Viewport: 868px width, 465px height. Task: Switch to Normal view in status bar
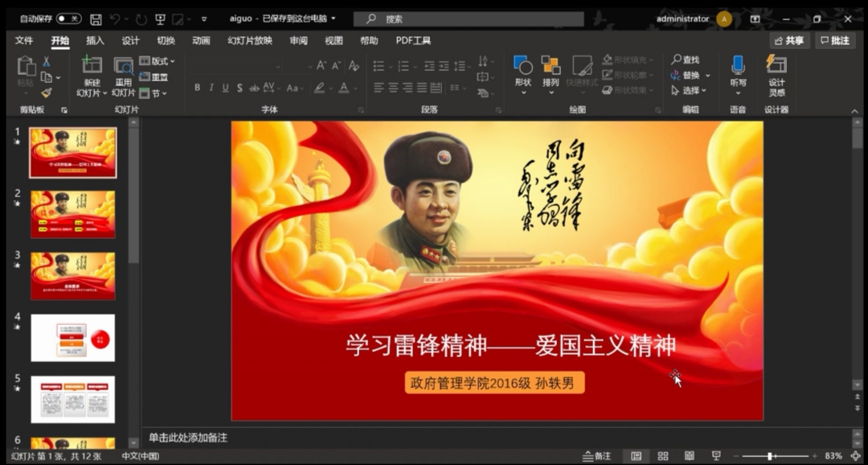[636, 456]
